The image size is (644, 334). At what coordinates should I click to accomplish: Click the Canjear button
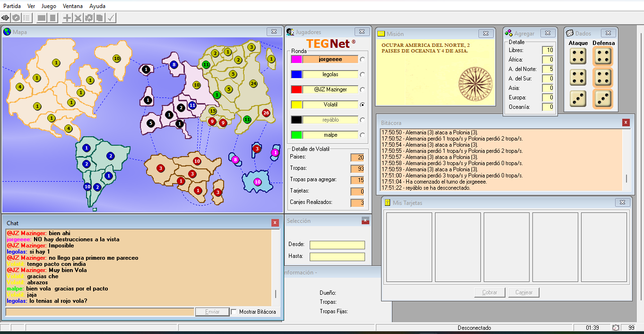point(524,292)
